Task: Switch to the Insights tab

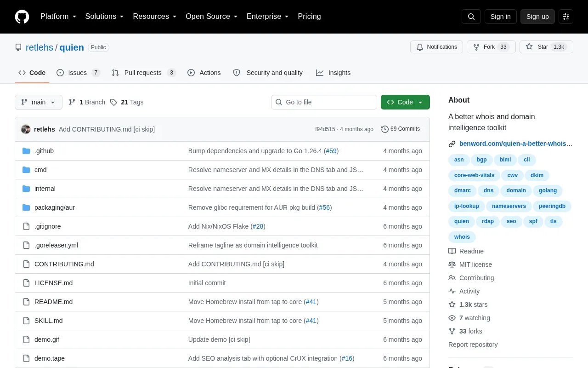Action: 333,73
